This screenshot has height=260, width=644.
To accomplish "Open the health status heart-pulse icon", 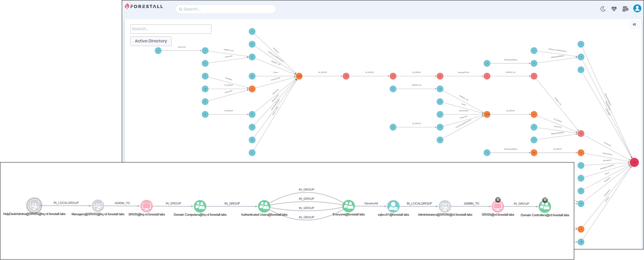I will pyautogui.click(x=614, y=9).
